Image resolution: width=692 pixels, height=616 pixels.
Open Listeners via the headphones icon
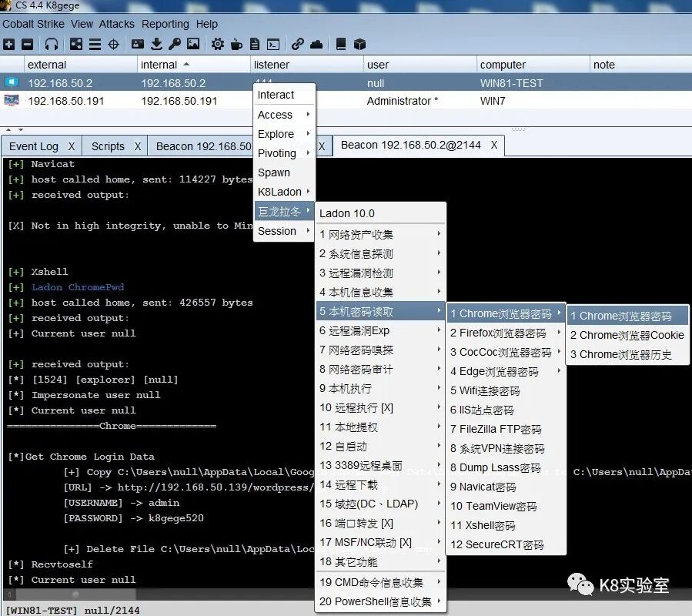[x=52, y=44]
